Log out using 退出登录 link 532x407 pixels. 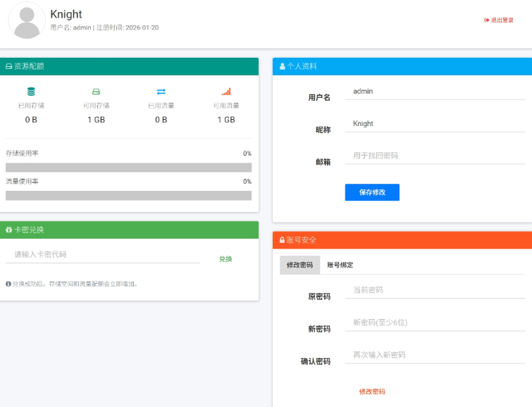click(x=499, y=20)
